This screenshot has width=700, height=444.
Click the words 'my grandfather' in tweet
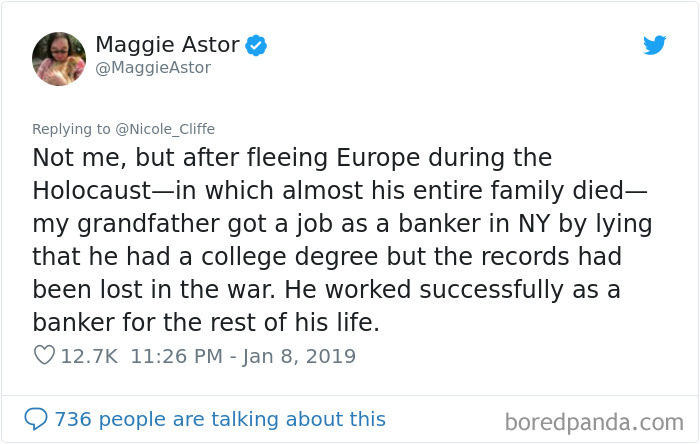[126, 224]
